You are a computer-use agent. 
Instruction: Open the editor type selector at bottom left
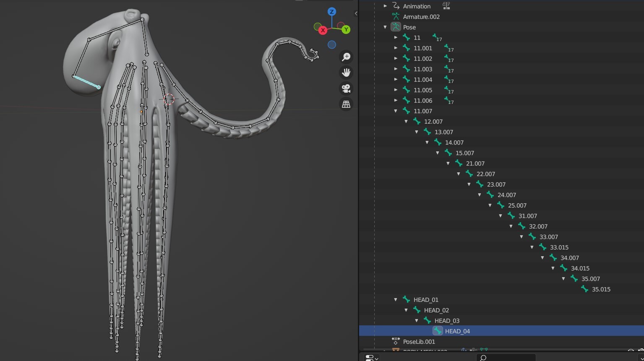[371, 357]
